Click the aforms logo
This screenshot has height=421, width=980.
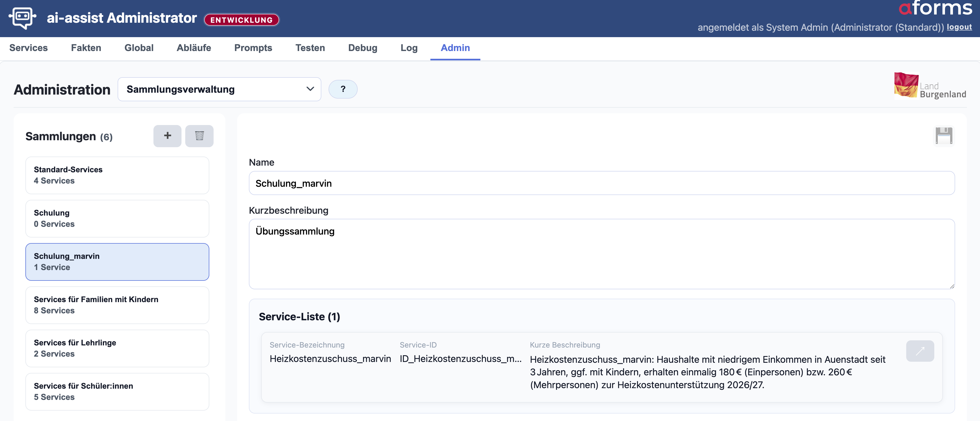click(x=935, y=8)
